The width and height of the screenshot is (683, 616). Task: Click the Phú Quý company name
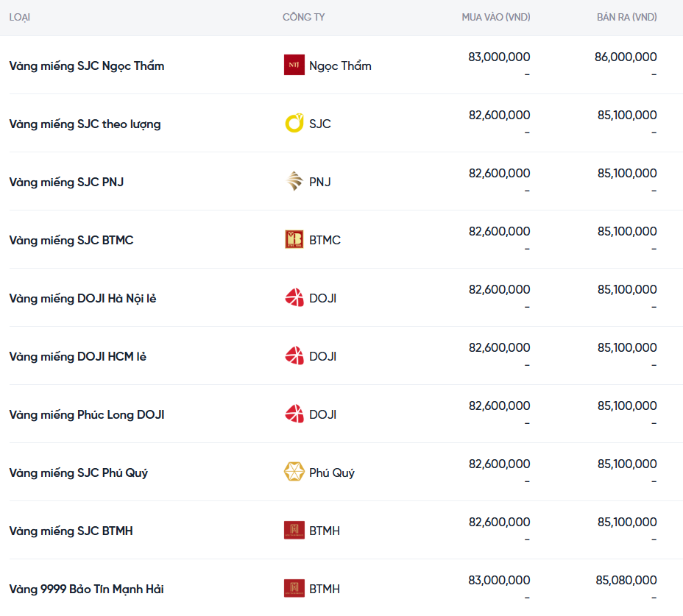click(x=332, y=472)
